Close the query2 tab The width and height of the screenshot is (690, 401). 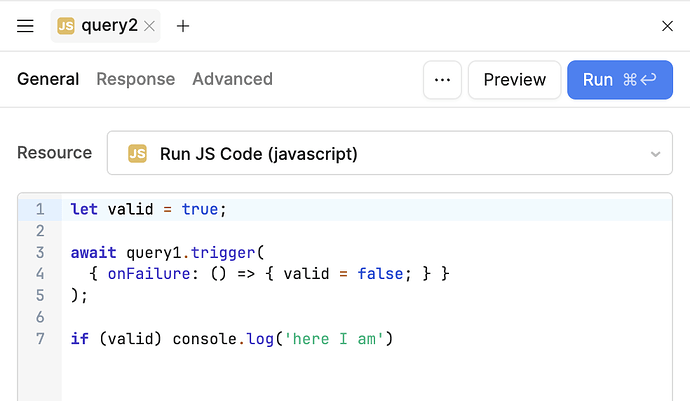[x=150, y=26]
